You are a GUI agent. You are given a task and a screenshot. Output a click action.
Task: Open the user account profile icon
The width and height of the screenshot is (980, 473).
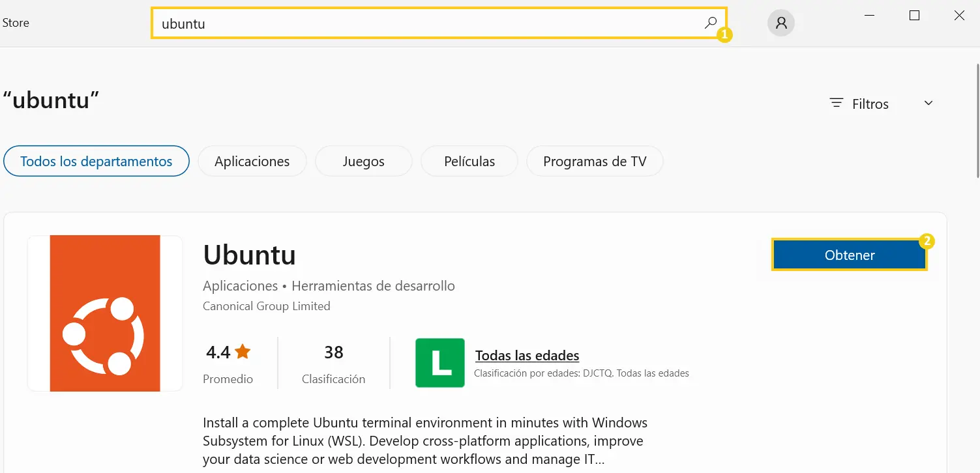[781, 23]
